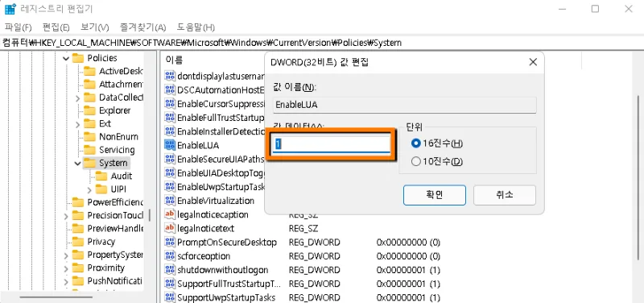Confirm with the 확인 button

435,195
